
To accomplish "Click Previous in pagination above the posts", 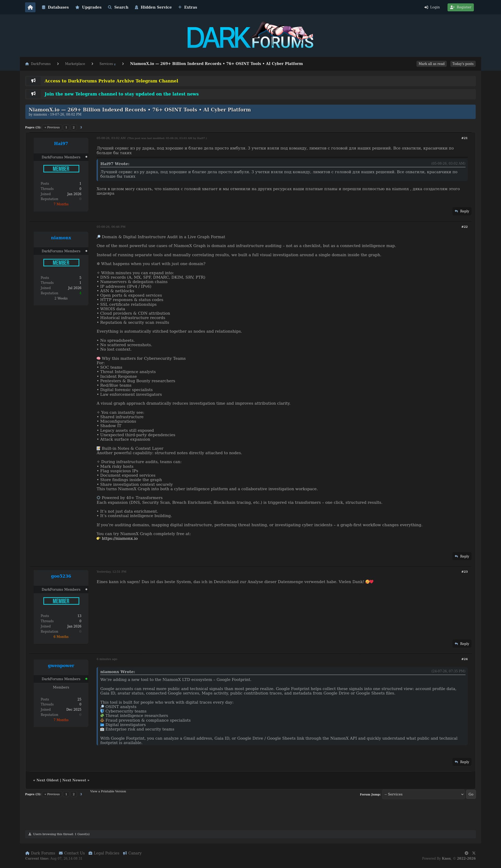I will (x=52, y=128).
